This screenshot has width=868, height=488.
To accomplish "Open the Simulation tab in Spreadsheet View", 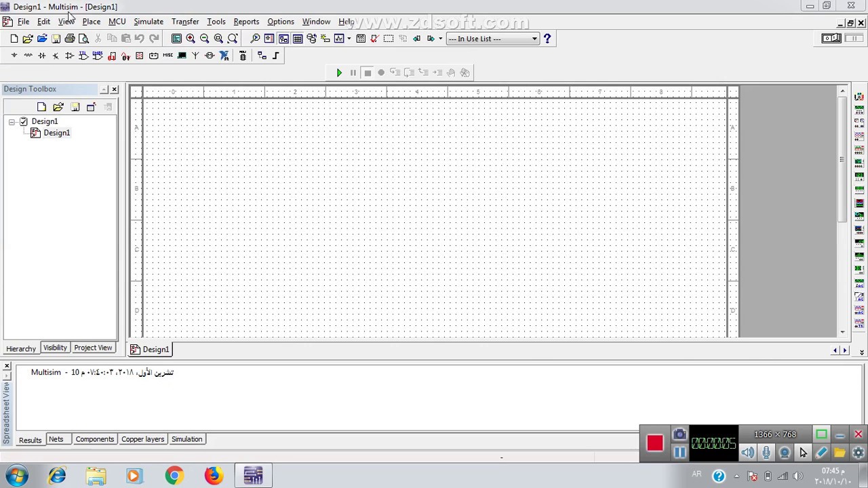I will pyautogui.click(x=186, y=439).
